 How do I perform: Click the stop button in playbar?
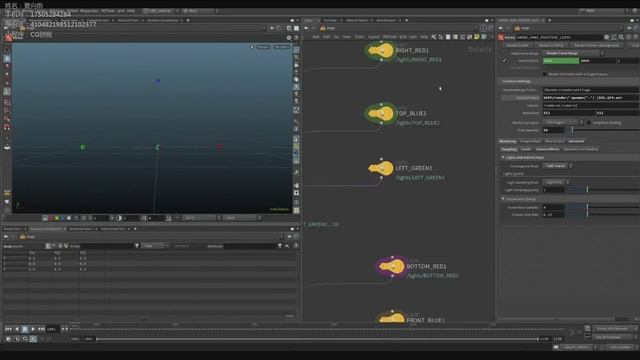24,329
